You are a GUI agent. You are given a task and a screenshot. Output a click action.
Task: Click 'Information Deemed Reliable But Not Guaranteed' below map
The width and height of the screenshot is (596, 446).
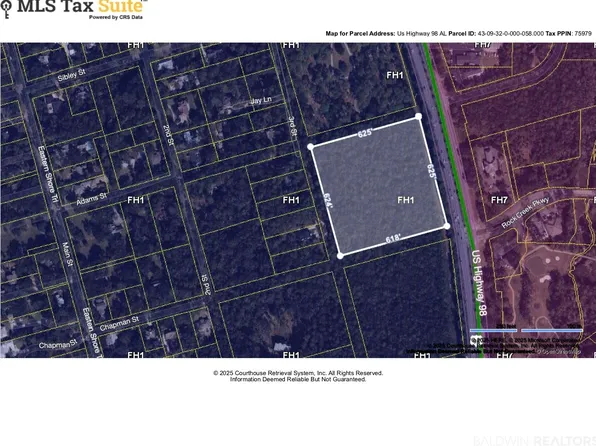(298, 379)
